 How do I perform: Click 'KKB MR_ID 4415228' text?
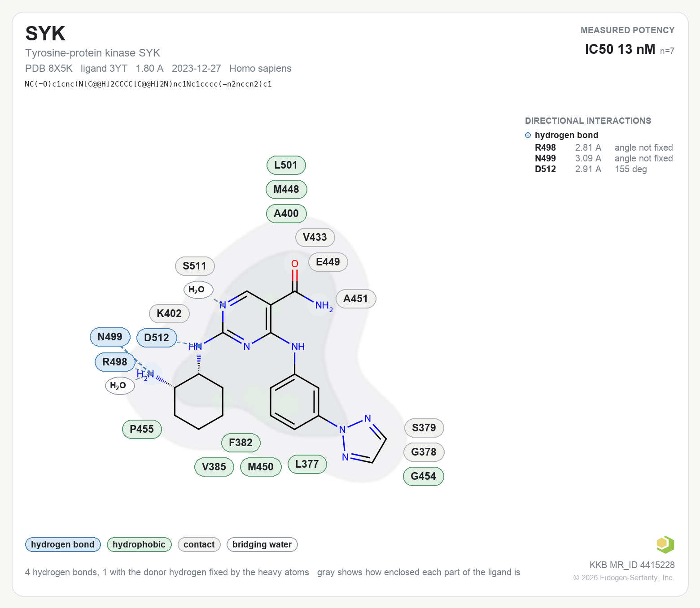click(x=632, y=565)
